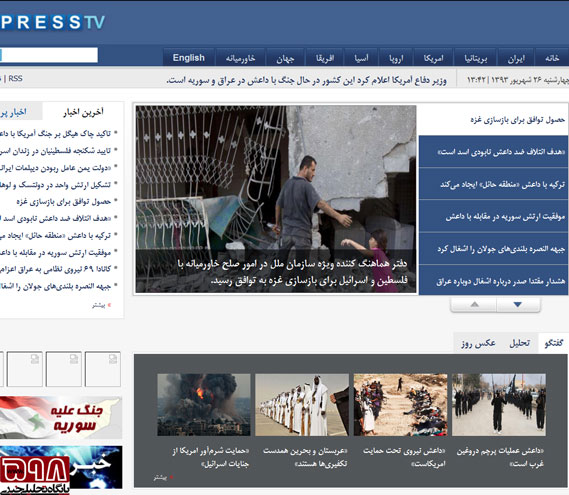Click the first broken image placeholder
The width and height of the screenshot is (569, 495).
[103, 369]
